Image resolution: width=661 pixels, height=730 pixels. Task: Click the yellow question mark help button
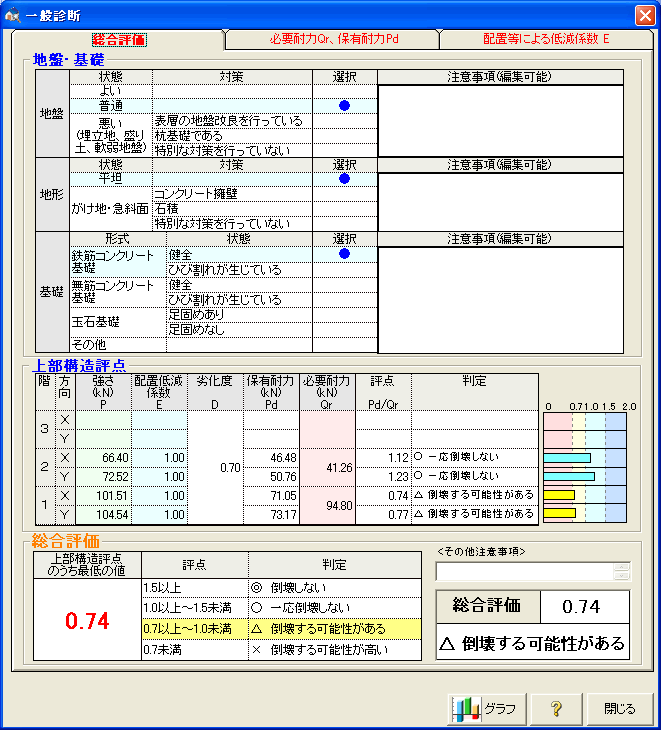click(556, 709)
